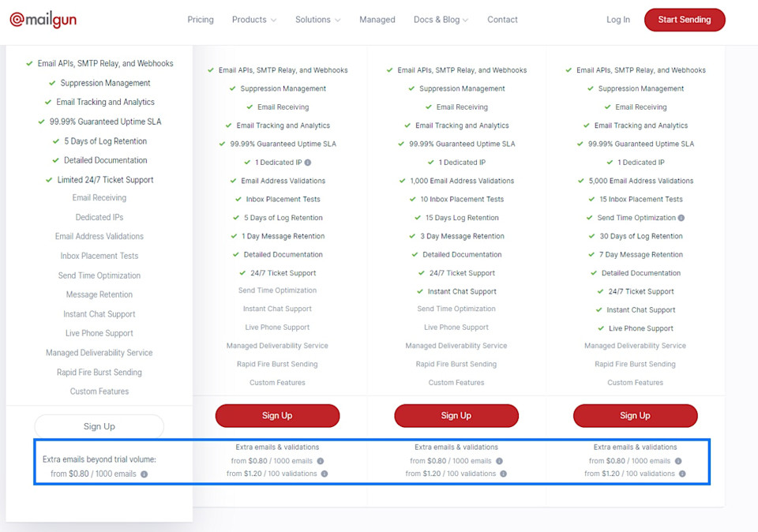Expand the Docs & Blog dropdown
This screenshot has height=532, width=758.
pyautogui.click(x=441, y=20)
